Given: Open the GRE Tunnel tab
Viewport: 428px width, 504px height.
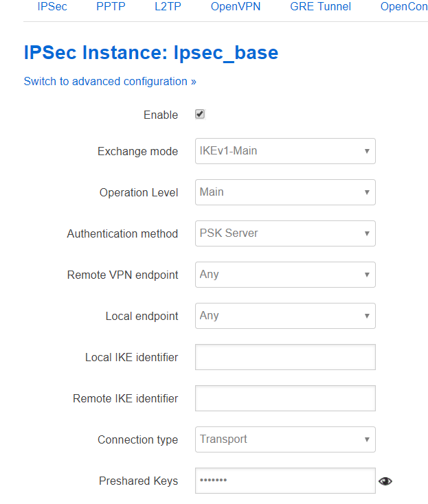Looking at the screenshot, I should (x=320, y=7).
